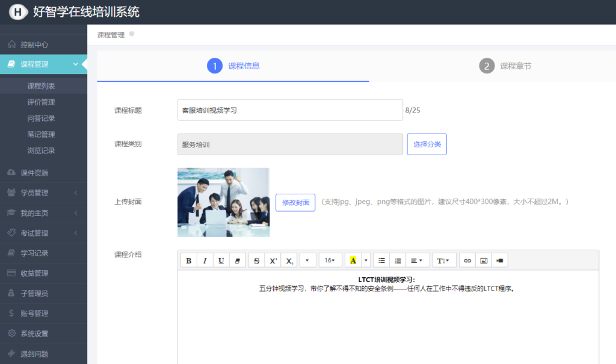Open 系统设置 from the sidebar

43,333
